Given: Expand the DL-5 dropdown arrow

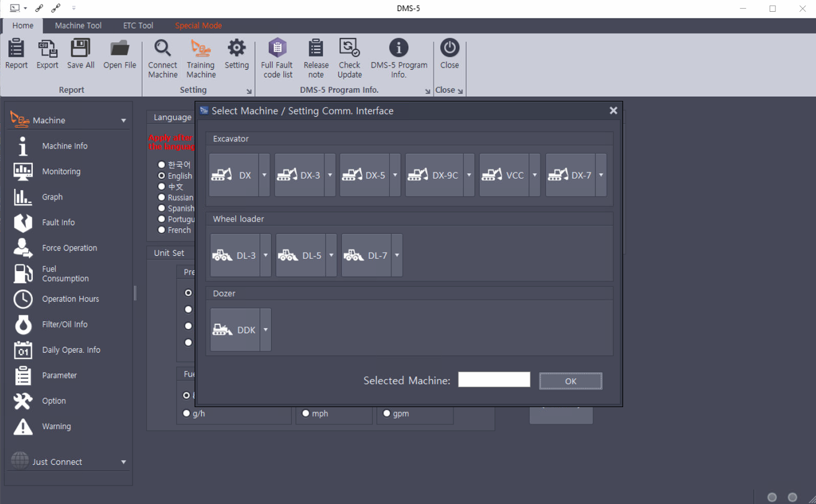Looking at the screenshot, I should click(331, 255).
